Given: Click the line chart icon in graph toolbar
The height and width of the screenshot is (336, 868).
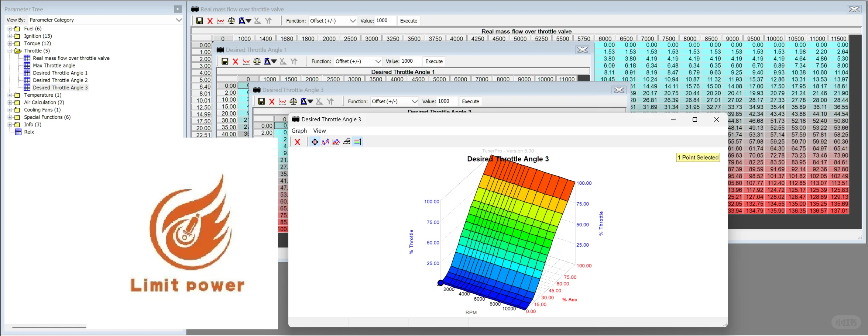Looking at the screenshot, I should 336,142.
